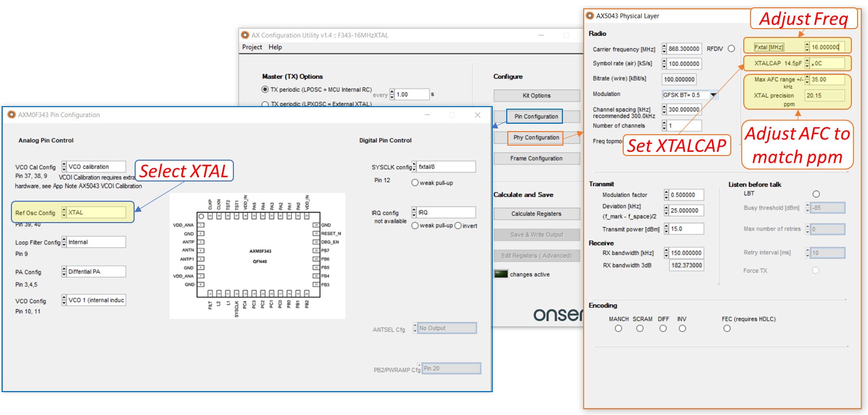Open the Ref Osc Config XTAL selector
This screenshot has height=415, width=868.
click(x=64, y=212)
